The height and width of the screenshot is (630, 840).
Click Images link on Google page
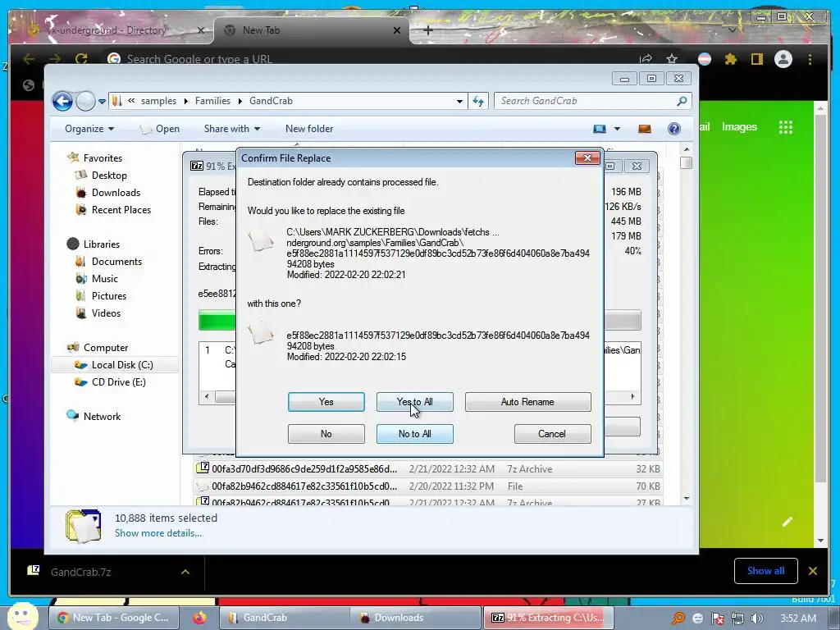pyautogui.click(x=739, y=127)
